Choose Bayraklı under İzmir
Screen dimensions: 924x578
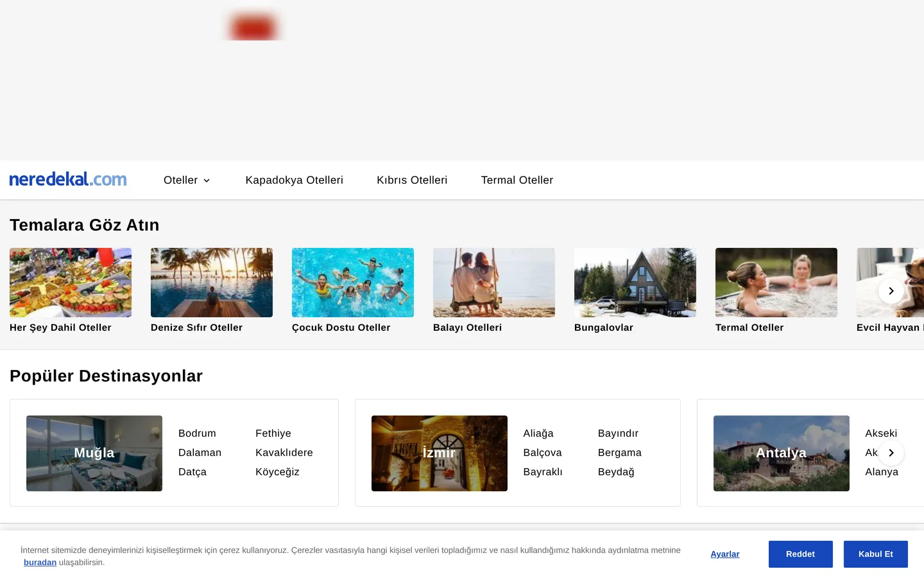pyautogui.click(x=543, y=472)
